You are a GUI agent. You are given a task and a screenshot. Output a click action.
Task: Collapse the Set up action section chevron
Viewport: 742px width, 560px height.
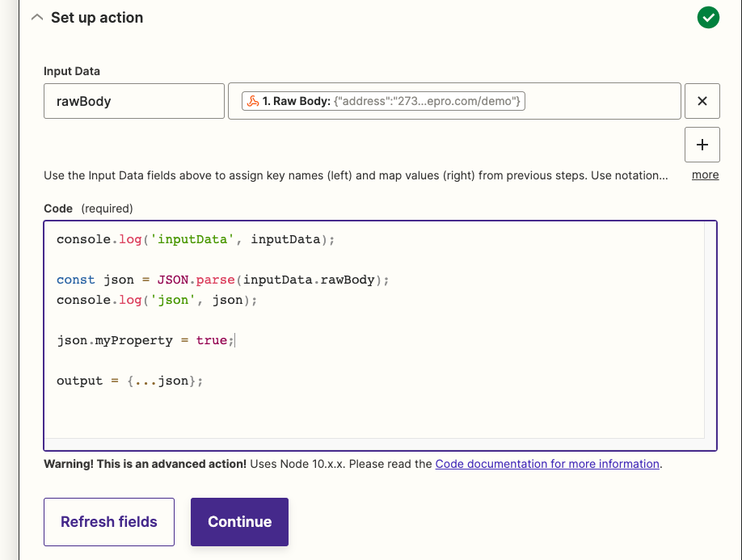36,18
